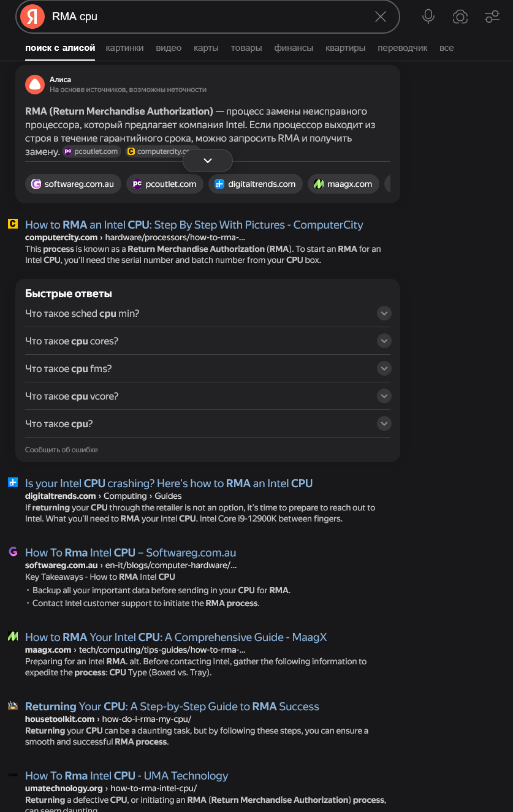Open the переводчик tab

click(x=403, y=48)
